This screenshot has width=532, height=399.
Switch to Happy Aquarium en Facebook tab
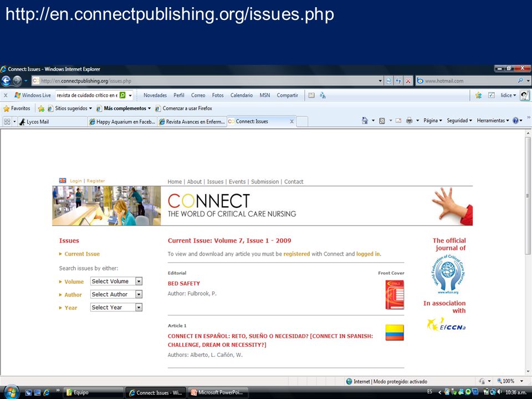(122, 121)
